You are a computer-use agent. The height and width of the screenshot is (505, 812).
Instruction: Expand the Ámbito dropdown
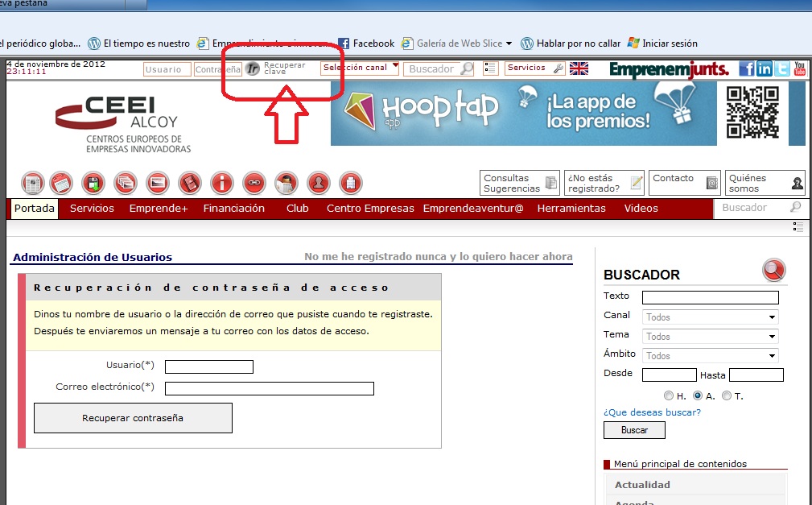pos(709,355)
